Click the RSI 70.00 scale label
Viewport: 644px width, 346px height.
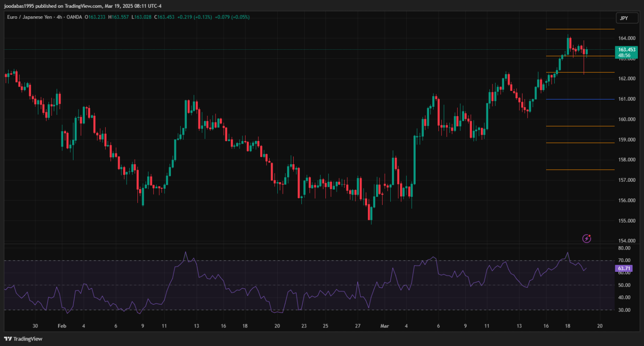(x=624, y=260)
